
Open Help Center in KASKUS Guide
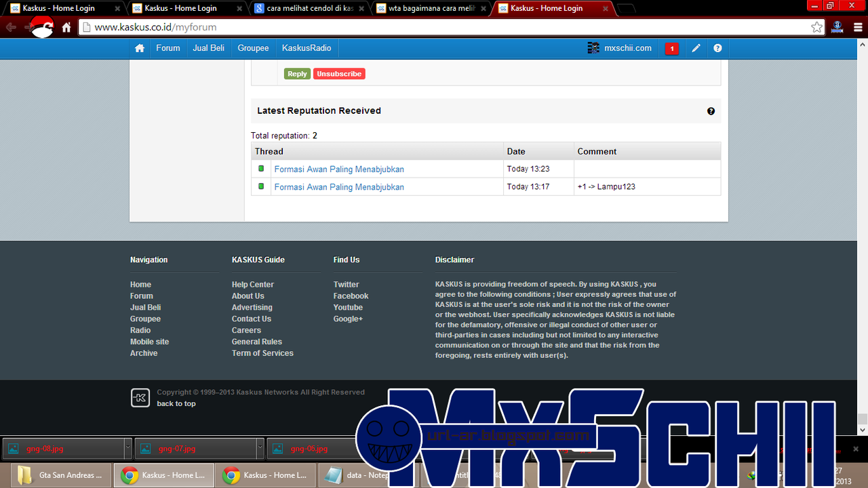[x=253, y=285]
